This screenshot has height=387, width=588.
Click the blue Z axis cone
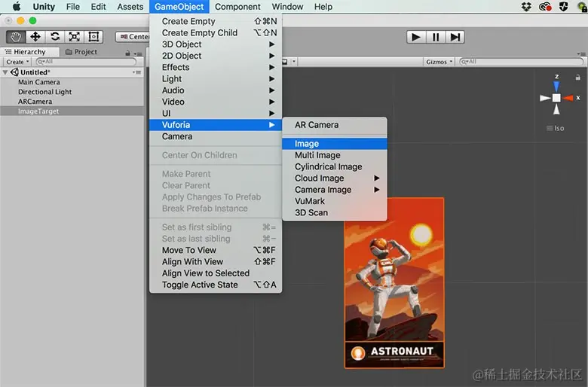[x=556, y=87]
